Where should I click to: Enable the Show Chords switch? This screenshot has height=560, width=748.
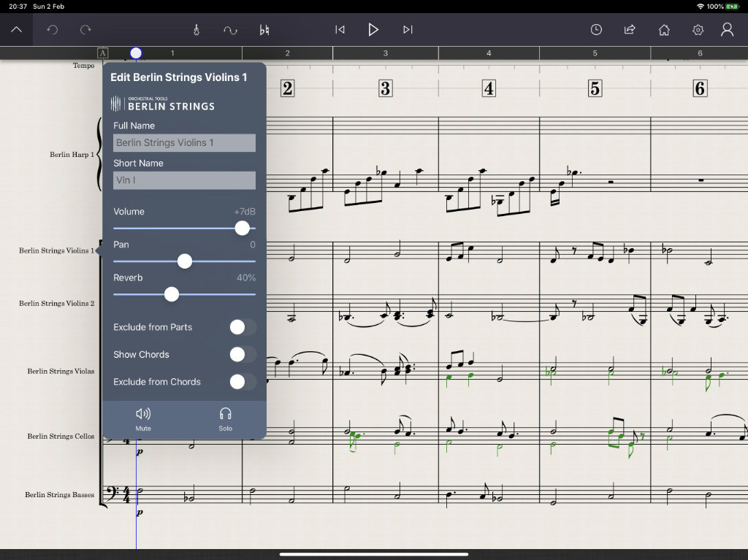[x=243, y=355]
